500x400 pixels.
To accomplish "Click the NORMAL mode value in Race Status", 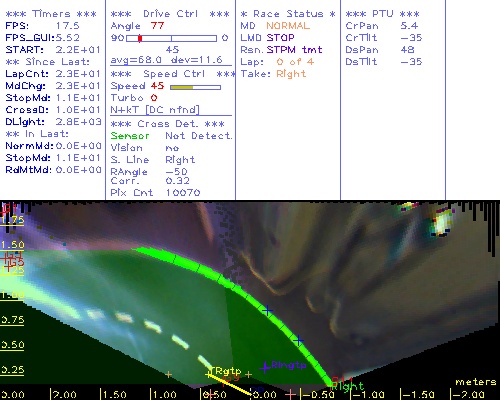I will pyautogui.click(x=288, y=26).
